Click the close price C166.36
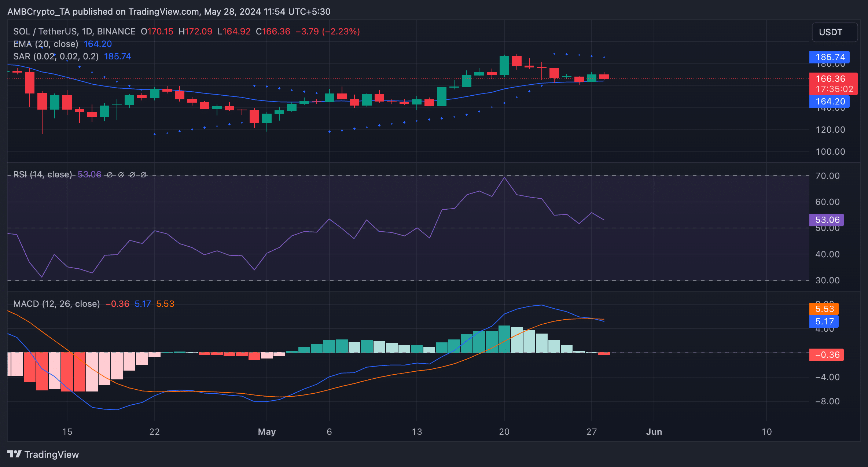868x467 pixels. [x=273, y=32]
